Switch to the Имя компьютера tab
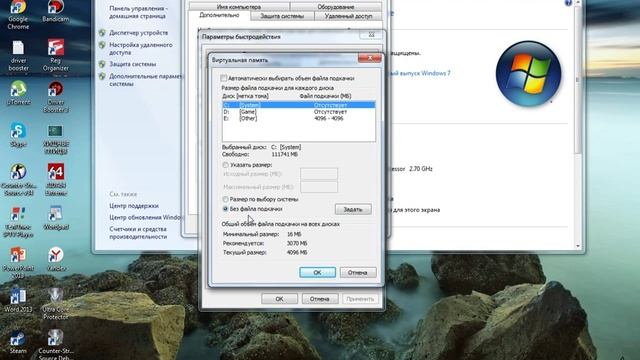640x360 pixels. coord(239,7)
